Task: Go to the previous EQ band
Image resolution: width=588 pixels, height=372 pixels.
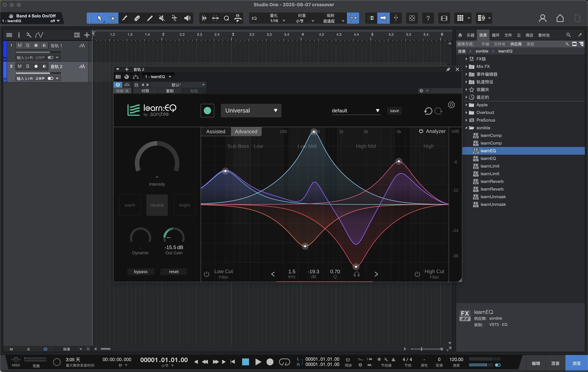Action: pyautogui.click(x=273, y=274)
